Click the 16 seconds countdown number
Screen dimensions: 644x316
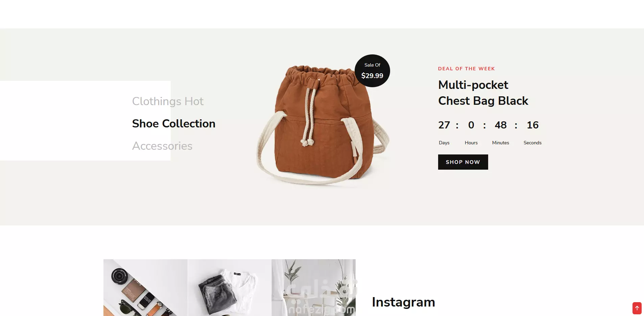[532, 125]
